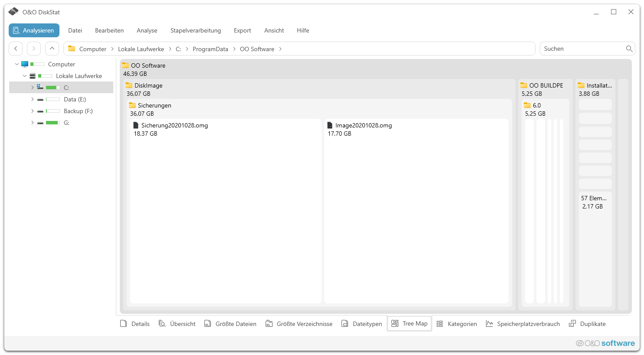The image size is (644, 355).
Task: Open the Export menu
Action: 243,30
